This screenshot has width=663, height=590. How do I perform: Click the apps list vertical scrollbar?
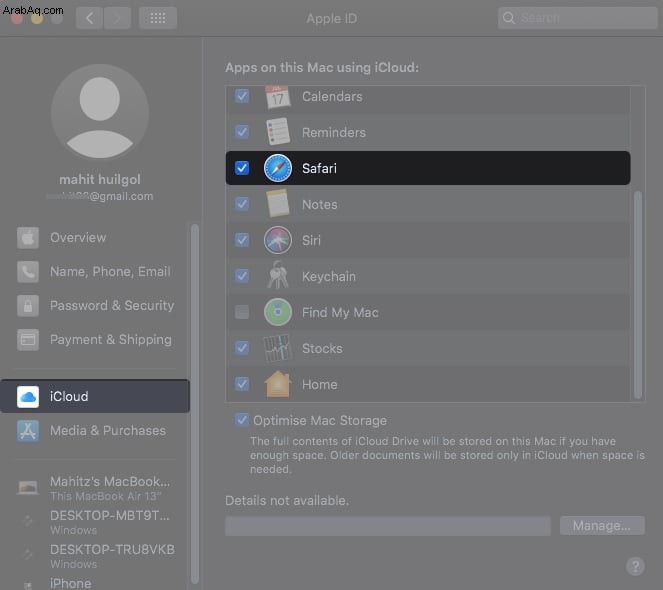click(638, 295)
